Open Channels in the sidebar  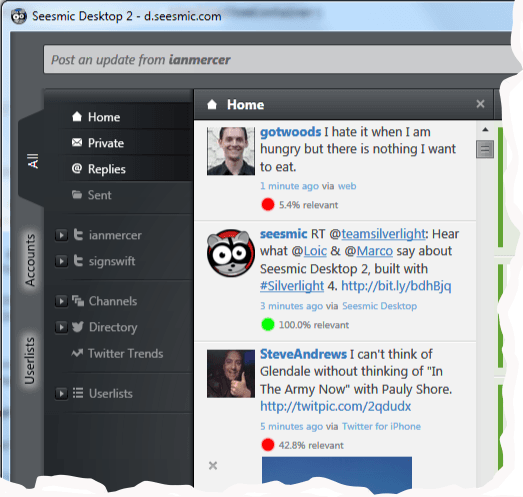pyautogui.click(x=113, y=301)
